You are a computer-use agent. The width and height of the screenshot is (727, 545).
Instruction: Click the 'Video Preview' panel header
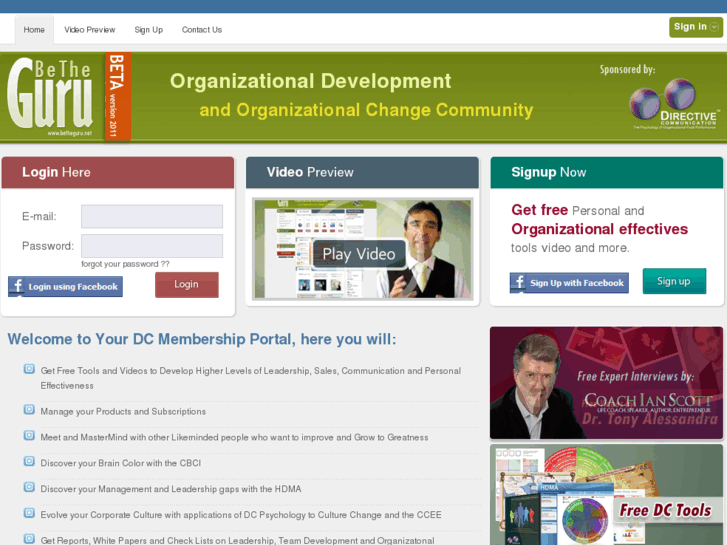tap(362, 173)
